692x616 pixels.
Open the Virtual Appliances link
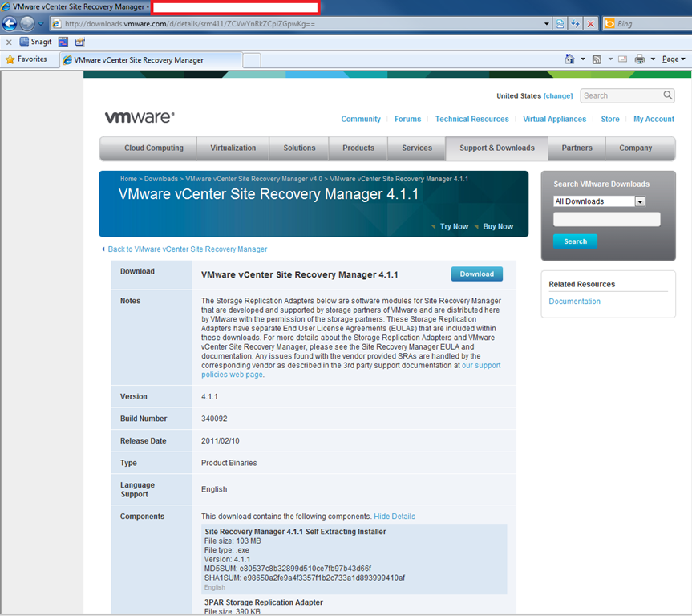pyautogui.click(x=554, y=120)
